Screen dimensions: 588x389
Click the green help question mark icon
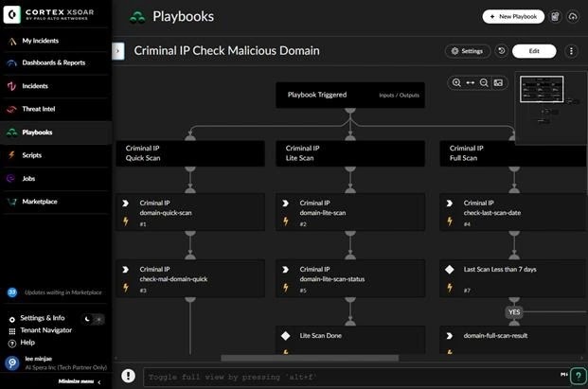coord(578,376)
